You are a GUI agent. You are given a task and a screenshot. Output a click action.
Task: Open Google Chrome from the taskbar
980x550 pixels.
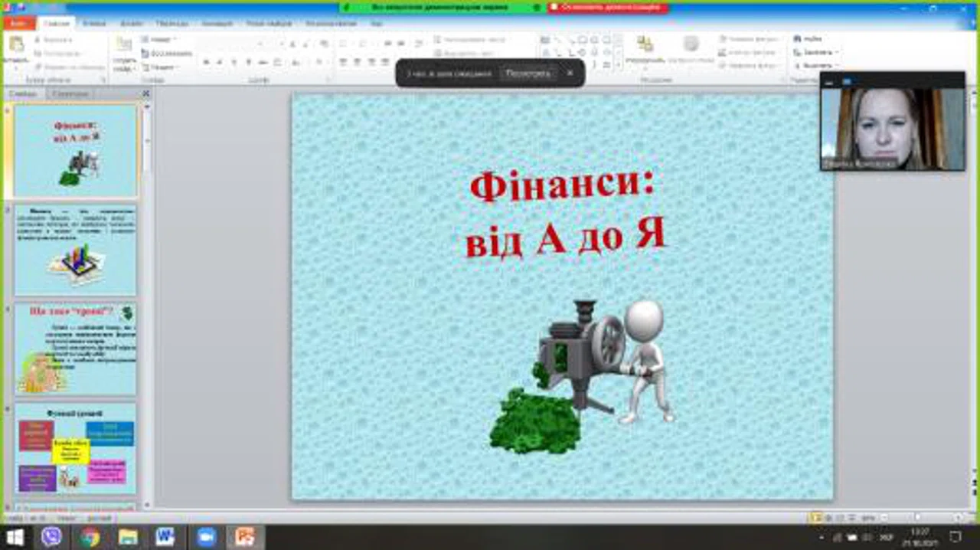(x=90, y=537)
